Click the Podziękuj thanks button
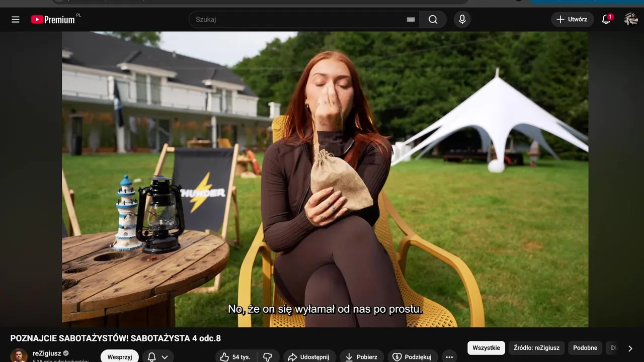 [413, 356]
